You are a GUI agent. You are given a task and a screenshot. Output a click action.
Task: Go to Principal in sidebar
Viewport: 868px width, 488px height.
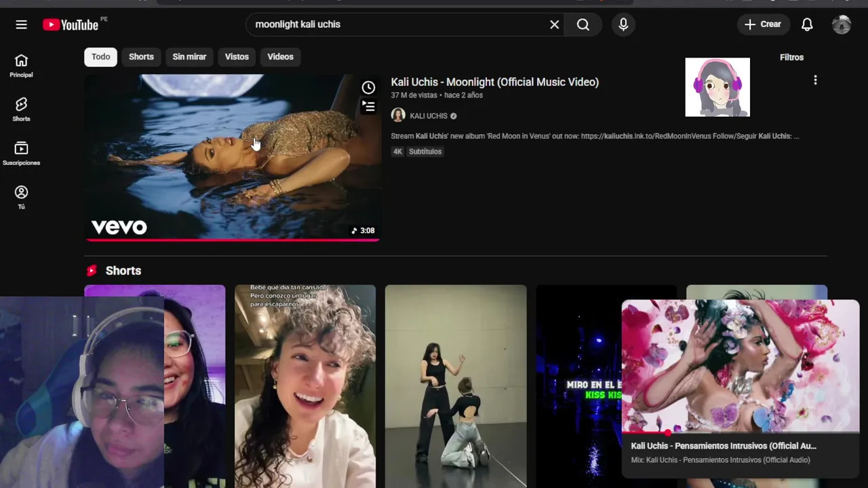tap(21, 66)
